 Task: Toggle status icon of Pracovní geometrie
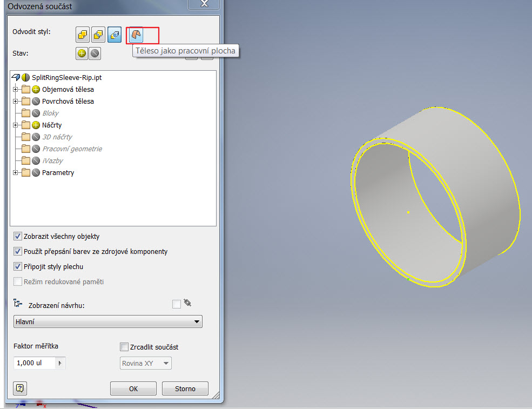click(x=36, y=149)
